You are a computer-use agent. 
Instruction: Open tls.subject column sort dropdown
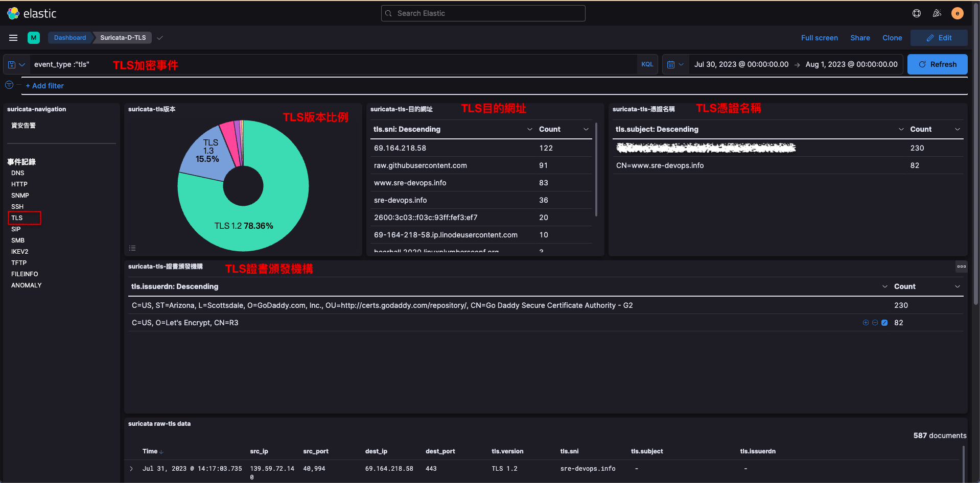click(x=901, y=129)
